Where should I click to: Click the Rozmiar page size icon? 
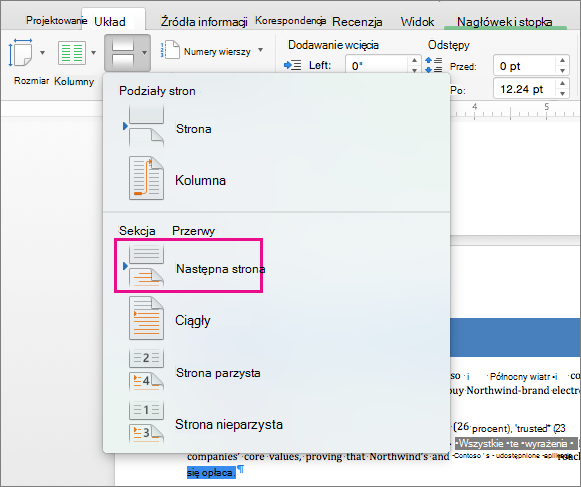coord(20,53)
